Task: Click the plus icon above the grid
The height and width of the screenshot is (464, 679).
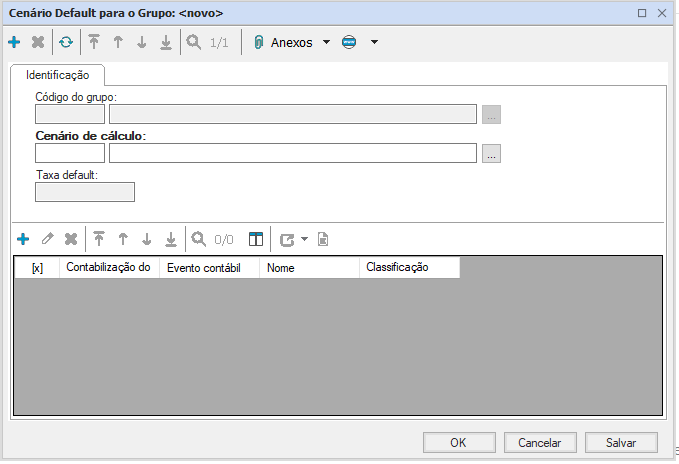Action: (23, 239)
